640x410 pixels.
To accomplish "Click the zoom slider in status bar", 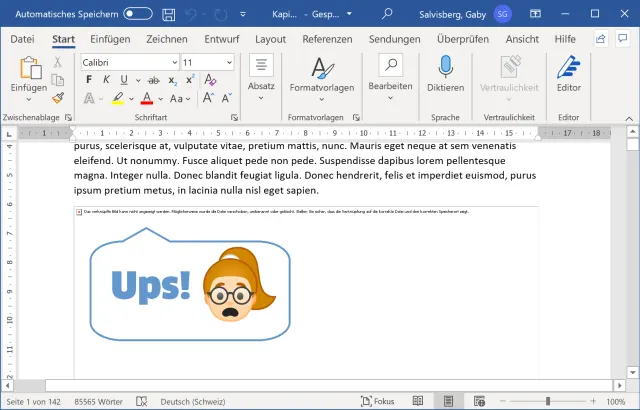I will tap(547, 401).
